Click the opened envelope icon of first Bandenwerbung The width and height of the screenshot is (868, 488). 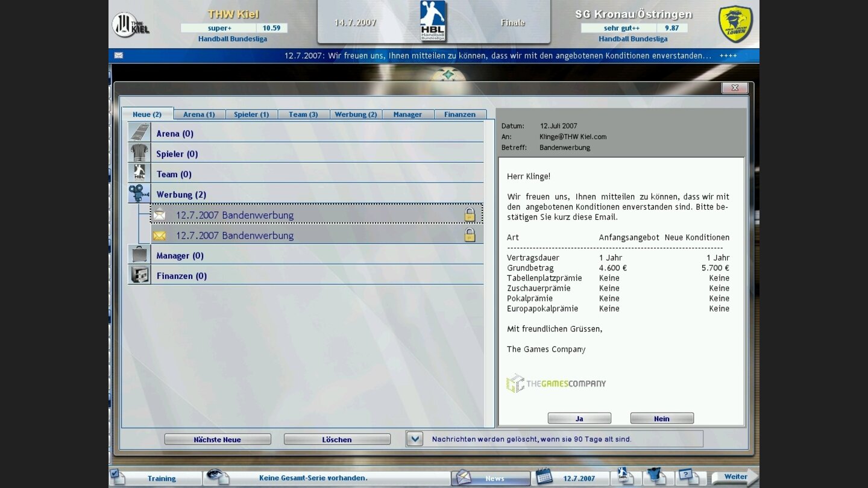tap(159, 214)
